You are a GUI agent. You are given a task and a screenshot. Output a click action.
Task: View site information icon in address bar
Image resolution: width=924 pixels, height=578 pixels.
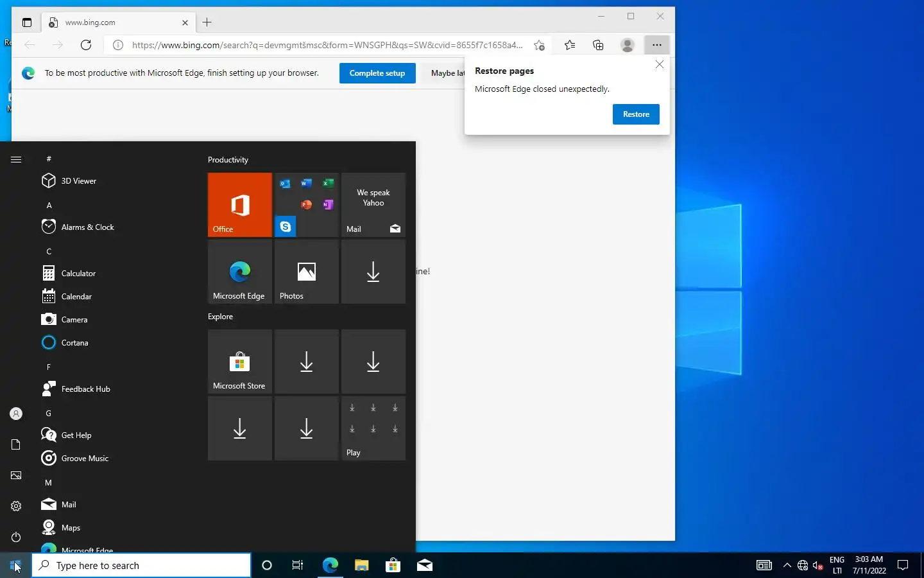(x=118, y=45)
